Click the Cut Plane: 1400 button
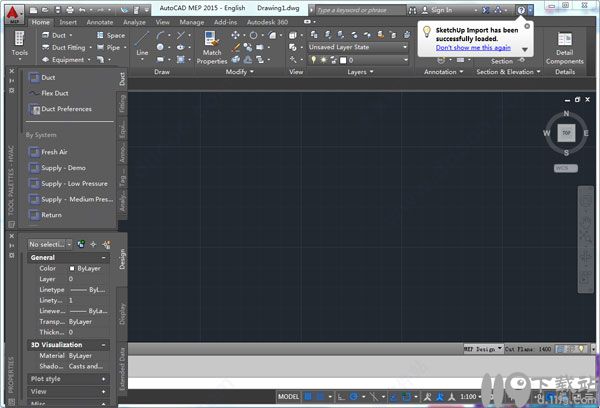This screenshot has height=408, width=600. point(528,349)
